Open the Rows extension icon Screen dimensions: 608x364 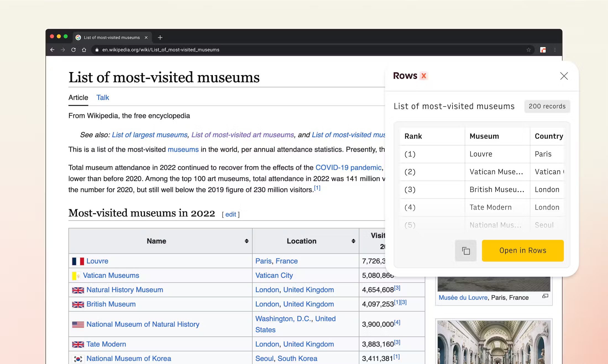(543, 50)
